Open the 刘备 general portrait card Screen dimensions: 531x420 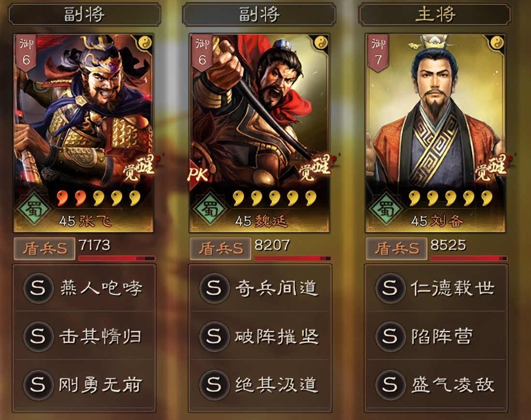click(x=435, y=133)
